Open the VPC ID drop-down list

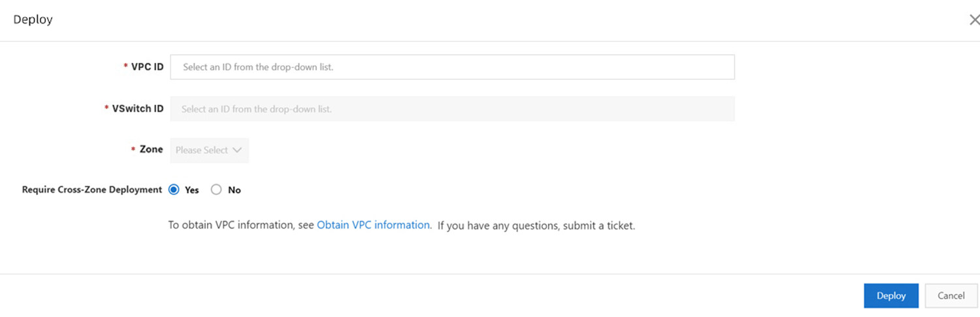click(452, 67)
